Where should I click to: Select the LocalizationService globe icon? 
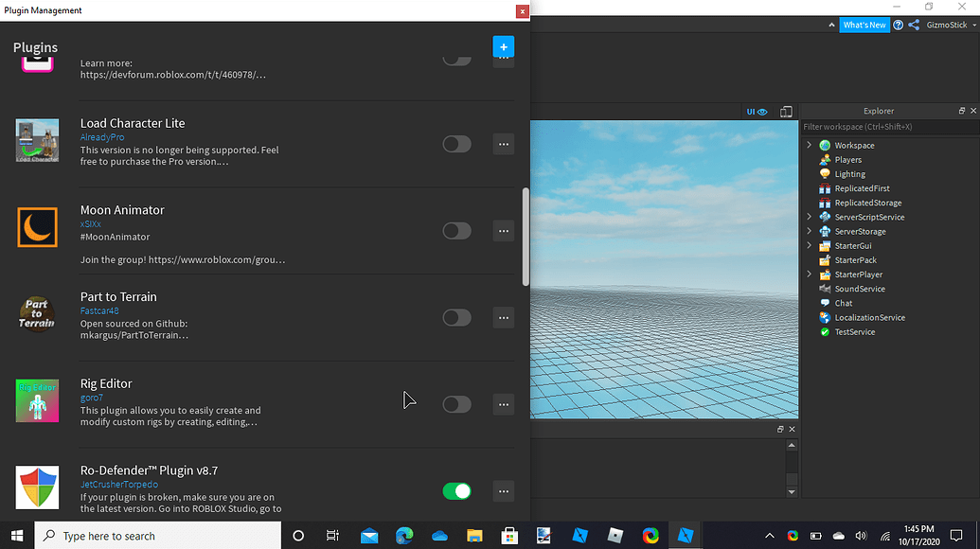coord(825,318)
